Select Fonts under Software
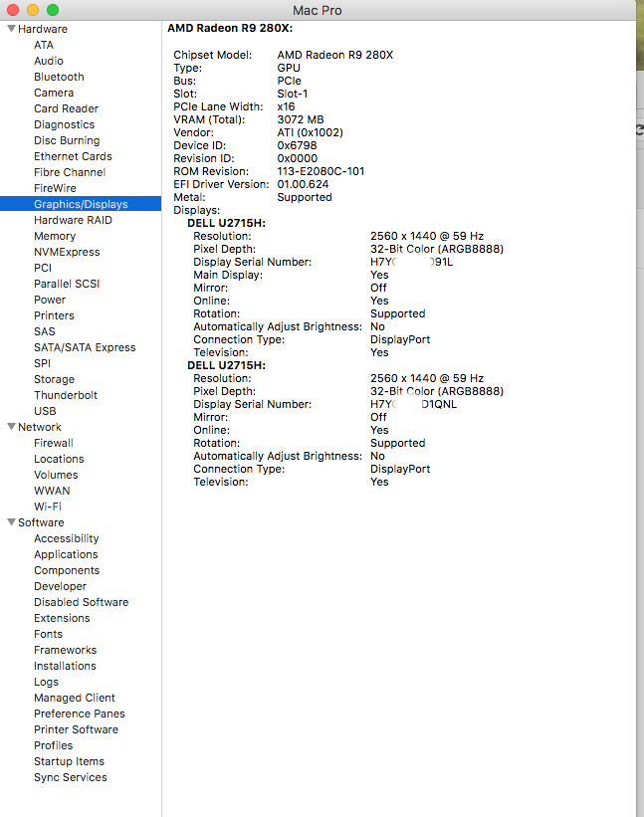644x817 pixels. [48, 634]
